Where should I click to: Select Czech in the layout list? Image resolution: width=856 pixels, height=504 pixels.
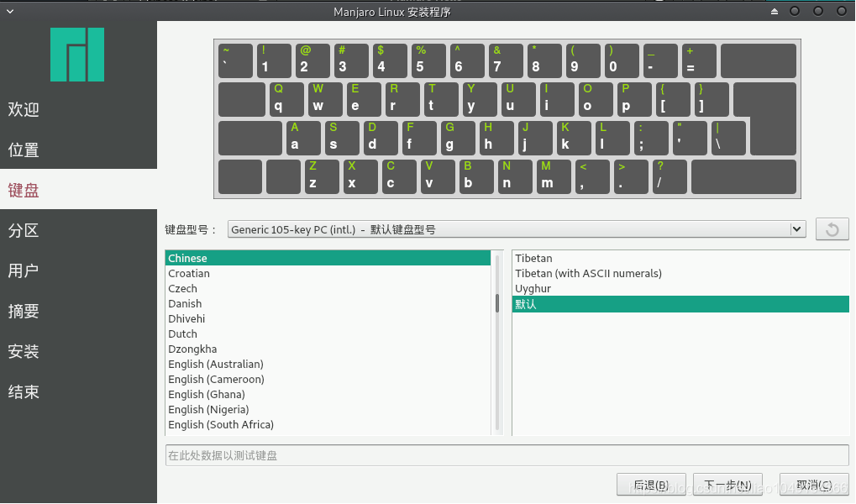click(328, 289)
